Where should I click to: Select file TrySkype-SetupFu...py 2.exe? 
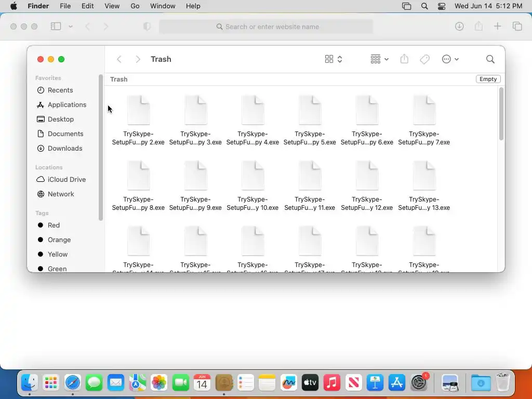tap(138, 121)
